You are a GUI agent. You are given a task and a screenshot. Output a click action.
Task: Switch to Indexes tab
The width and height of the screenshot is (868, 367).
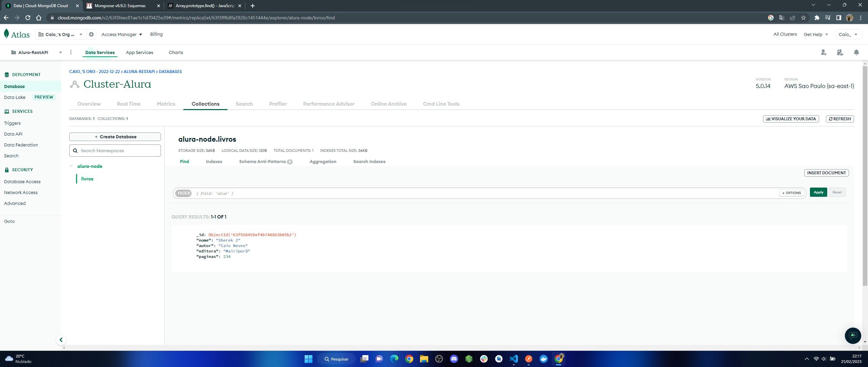[x=214, y=162]
